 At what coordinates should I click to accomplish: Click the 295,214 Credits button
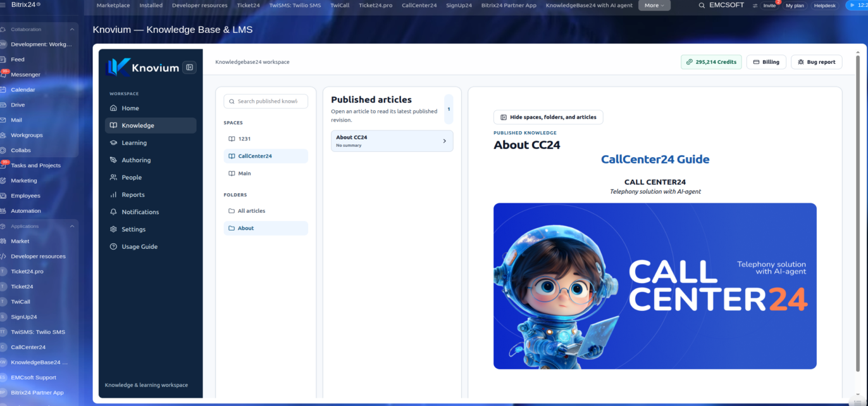(x=711, y=62)
